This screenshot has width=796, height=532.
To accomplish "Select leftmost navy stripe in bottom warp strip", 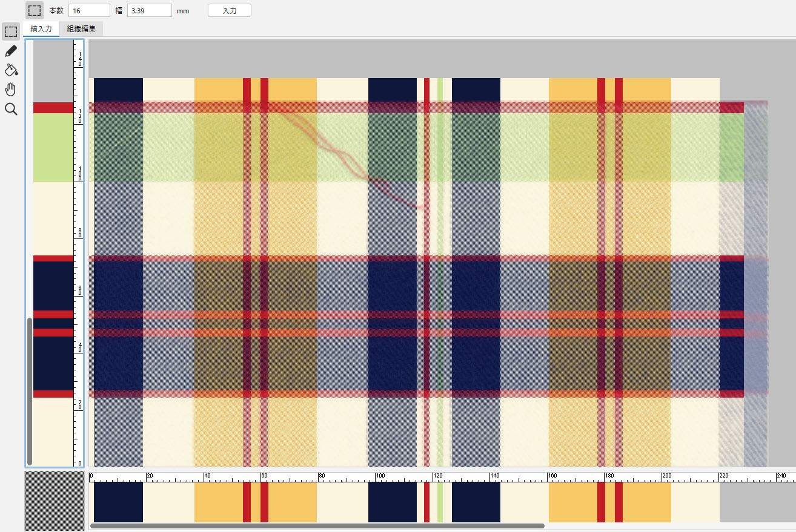I will point(118,502).
